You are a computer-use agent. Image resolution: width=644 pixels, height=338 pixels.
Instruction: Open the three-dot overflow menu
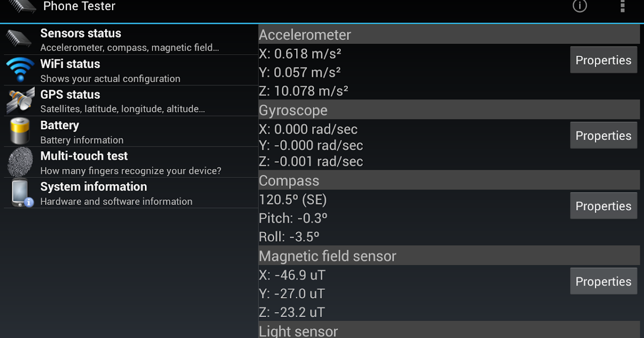pos(623,6)
